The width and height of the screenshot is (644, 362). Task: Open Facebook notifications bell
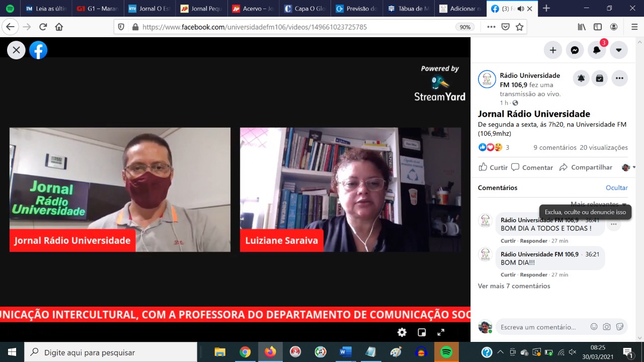[x=597, y=50]
